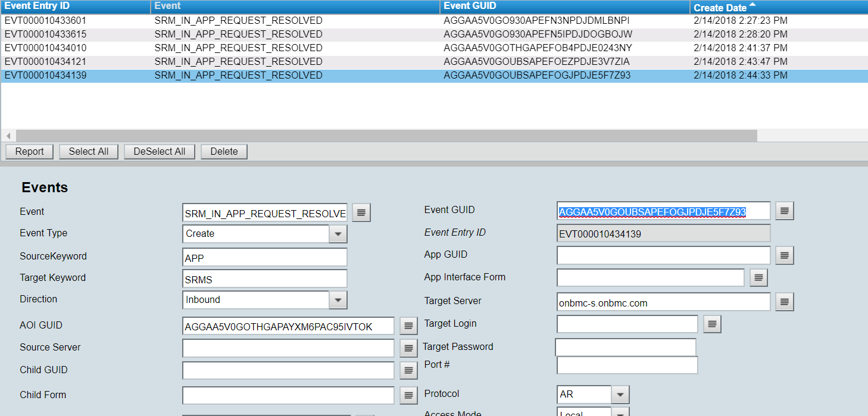Sort by Event GUID column header
Image resolution: width=868 pixels, height=416 pixels.
click(x=565, y=7)
